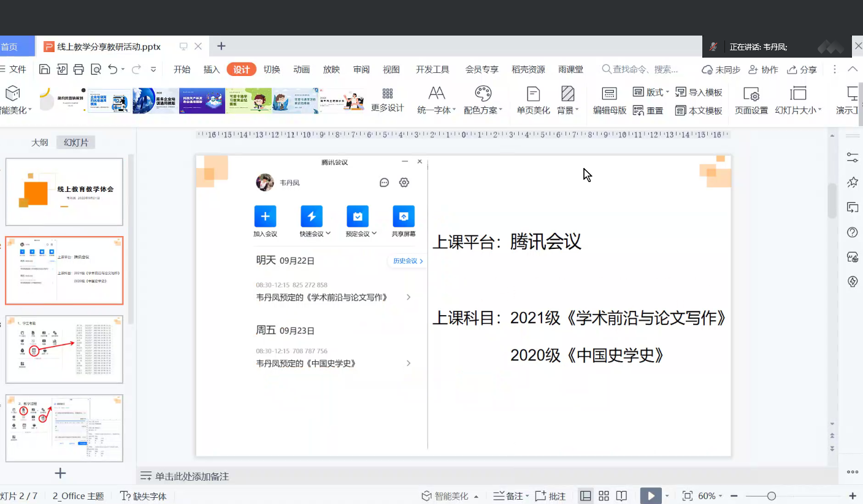Click 本文模板 icon

(680, 110)
